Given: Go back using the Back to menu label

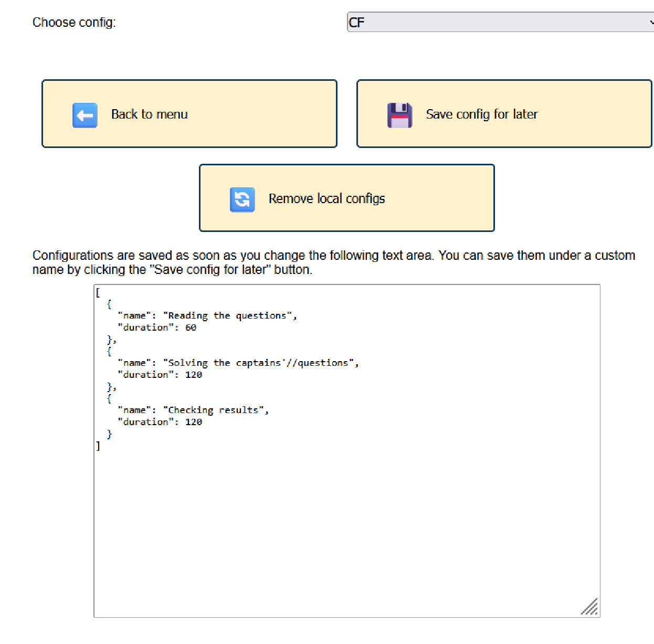Looking at the screenshot, I should tap(149, 114).
